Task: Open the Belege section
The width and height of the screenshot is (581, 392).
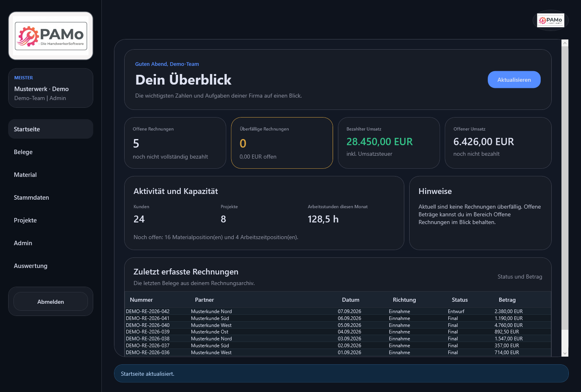Action: [51, 152]
